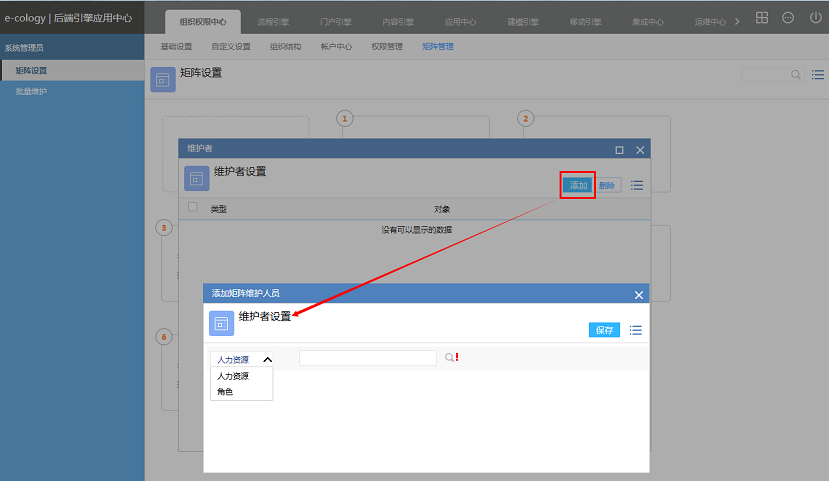Switch to 应用中心 tab

460,22
